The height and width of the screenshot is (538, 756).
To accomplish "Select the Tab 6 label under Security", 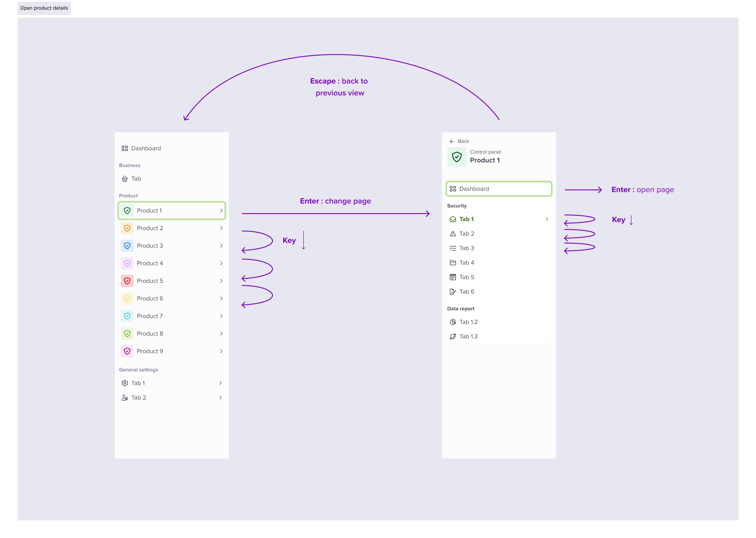I will 467,292.
